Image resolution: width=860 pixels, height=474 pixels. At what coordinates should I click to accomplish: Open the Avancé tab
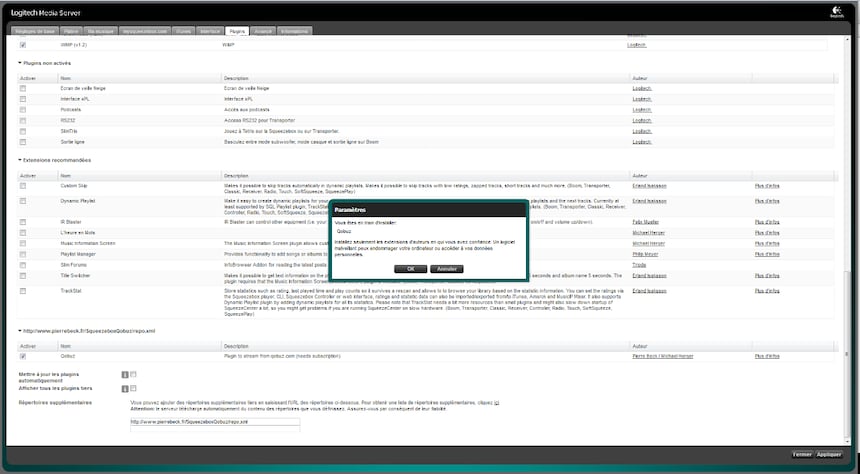point(263,31)
